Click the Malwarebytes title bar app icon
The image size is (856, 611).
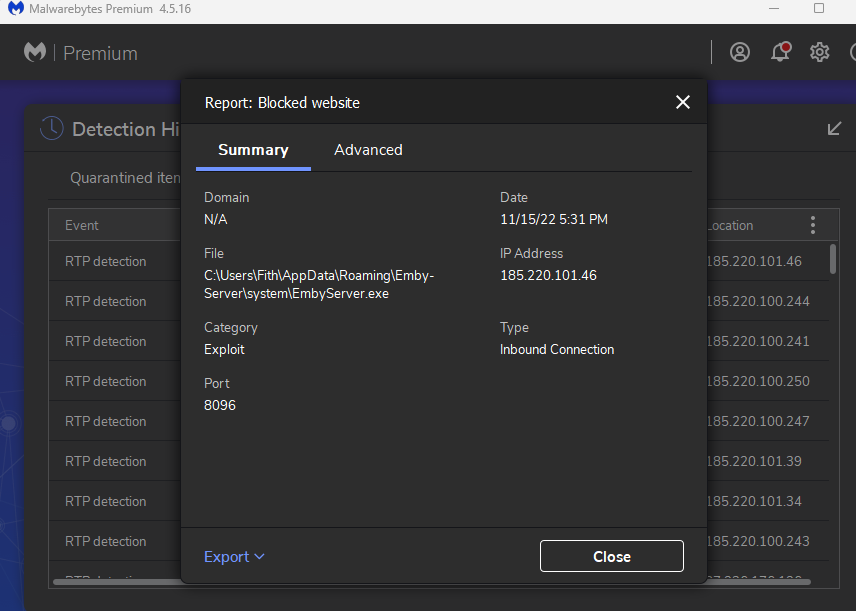(16, 8)
